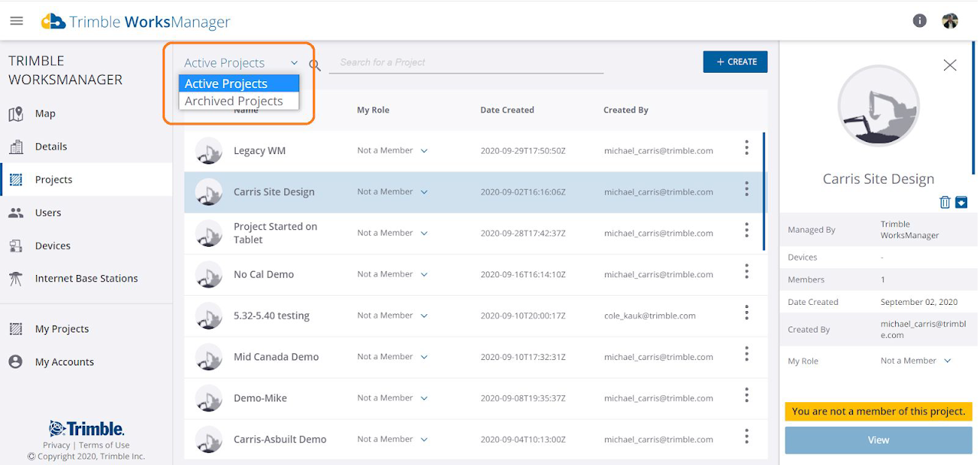Expand My Role dropdown for Mid Canada Demo
This screenshot has width=980, height=465.
[424, 357]
